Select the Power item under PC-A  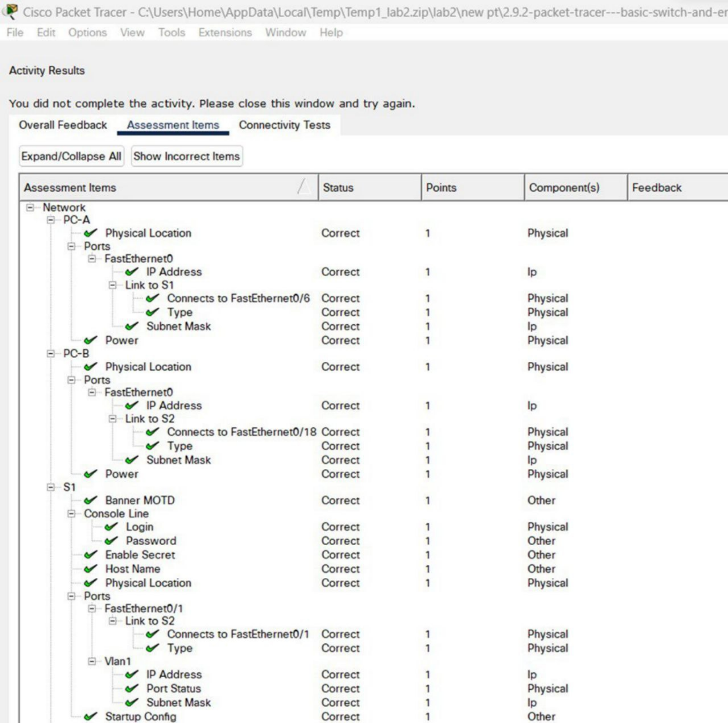pyautogui.click(x=121, y=341)
